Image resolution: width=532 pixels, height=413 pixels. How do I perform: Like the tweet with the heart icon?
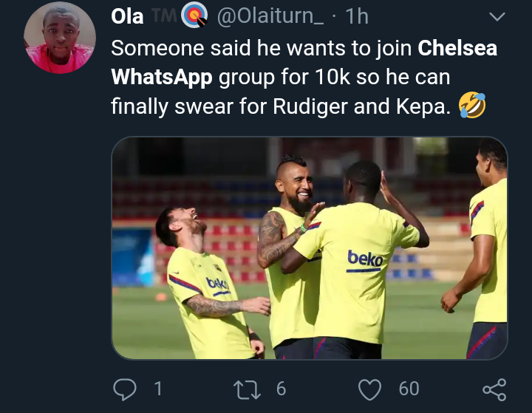(x=369, y=388)
